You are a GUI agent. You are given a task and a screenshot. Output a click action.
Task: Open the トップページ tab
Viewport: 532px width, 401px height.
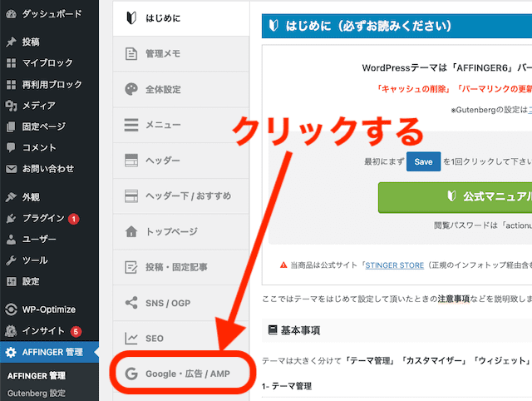pyautogui.click(x=181, y=231)
